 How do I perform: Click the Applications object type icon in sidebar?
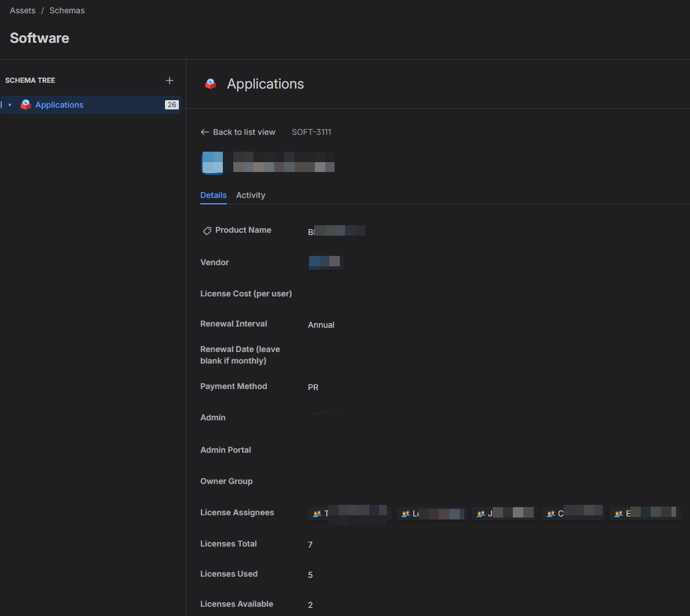[26, 105]
